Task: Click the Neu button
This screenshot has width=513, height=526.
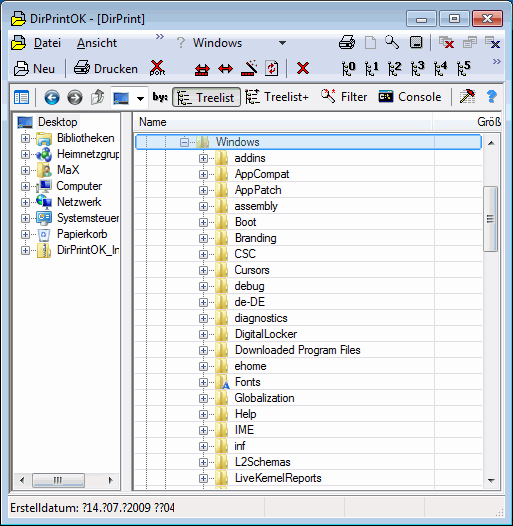Action: pyautogui.click(x=34, y=69)
